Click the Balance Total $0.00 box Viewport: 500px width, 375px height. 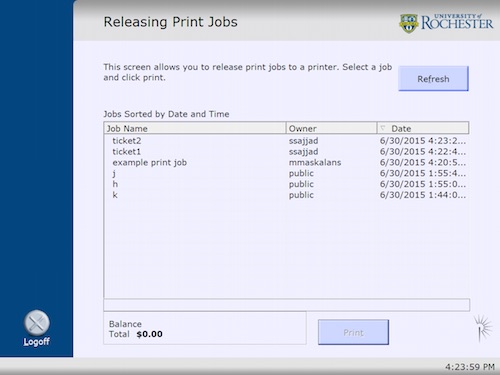tap(205, 328)
